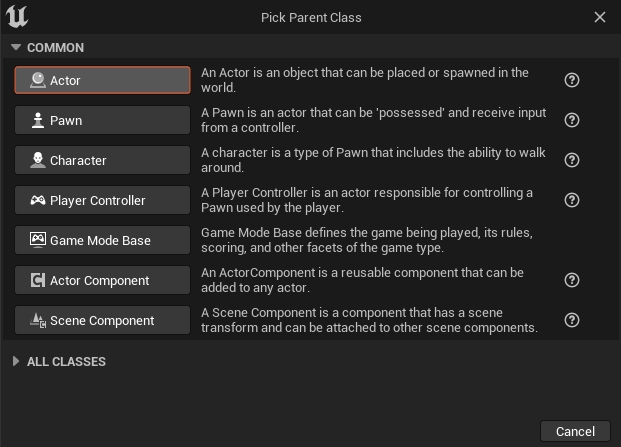Click the Actor Component help icon
This screenshot has height=447, width=621.
click(x=572, y=280)
